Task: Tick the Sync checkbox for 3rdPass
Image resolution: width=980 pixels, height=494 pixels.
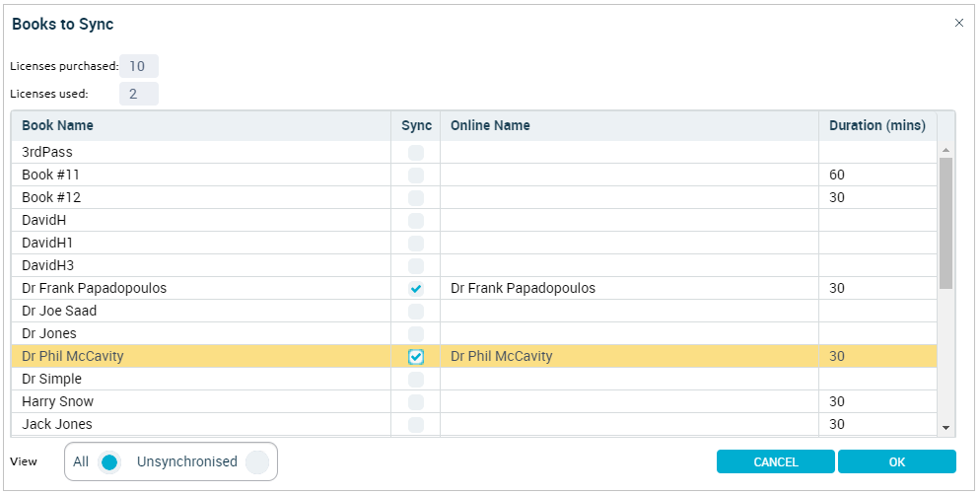Action: click(x=416, y=153)
